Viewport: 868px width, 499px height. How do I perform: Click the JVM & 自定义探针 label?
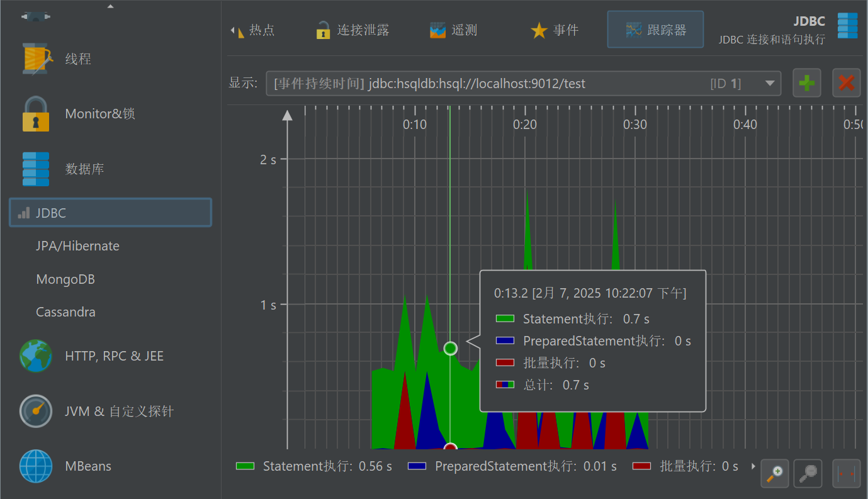(x=119, y=412)
